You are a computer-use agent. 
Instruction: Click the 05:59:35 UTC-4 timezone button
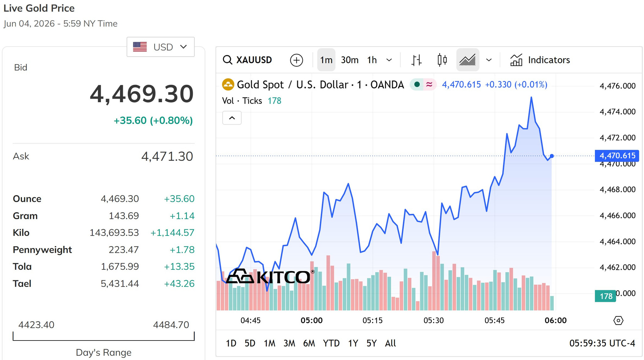coord(602,343)
